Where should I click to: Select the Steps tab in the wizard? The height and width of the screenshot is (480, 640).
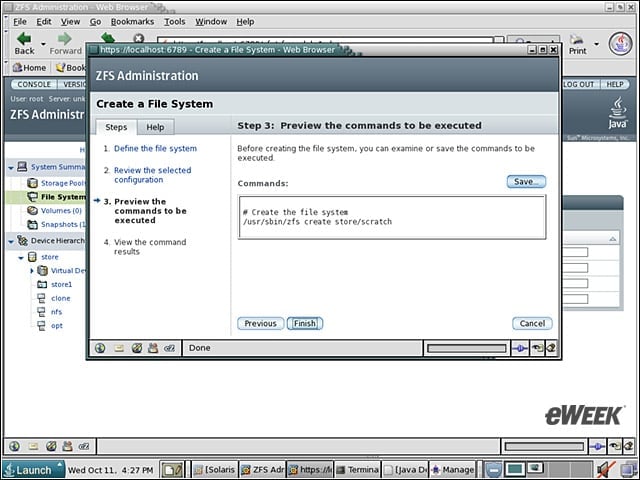116,127
